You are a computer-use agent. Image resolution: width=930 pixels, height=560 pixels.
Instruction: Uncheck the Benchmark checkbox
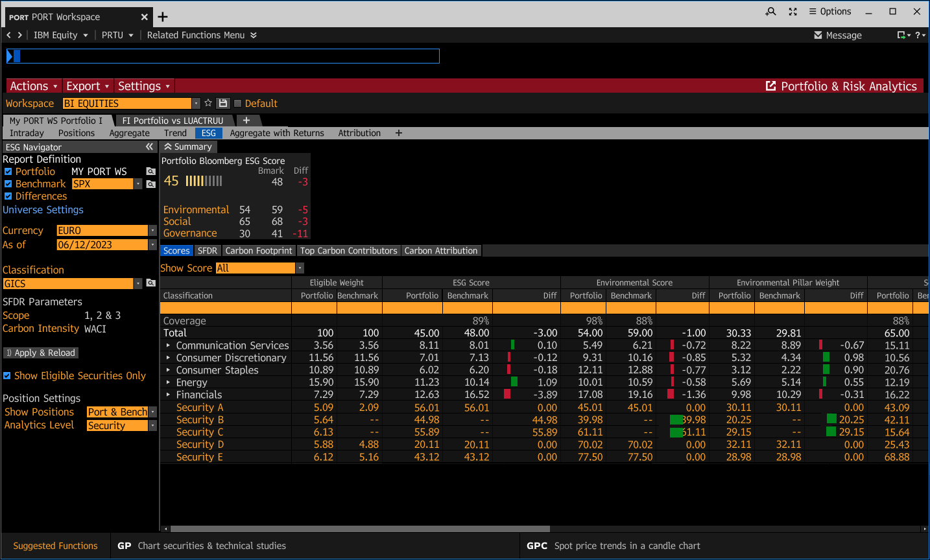pyautogui.click(x=8, y=184)
